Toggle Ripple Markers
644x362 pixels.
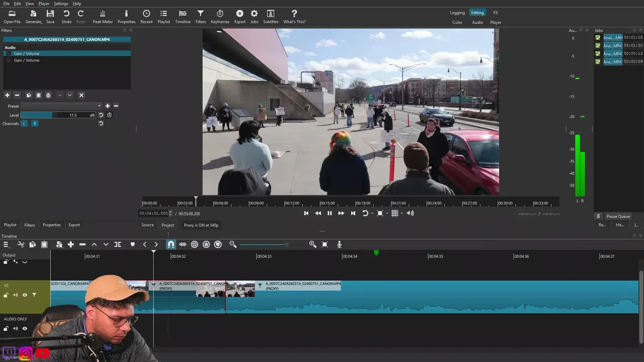coord(218,244)
